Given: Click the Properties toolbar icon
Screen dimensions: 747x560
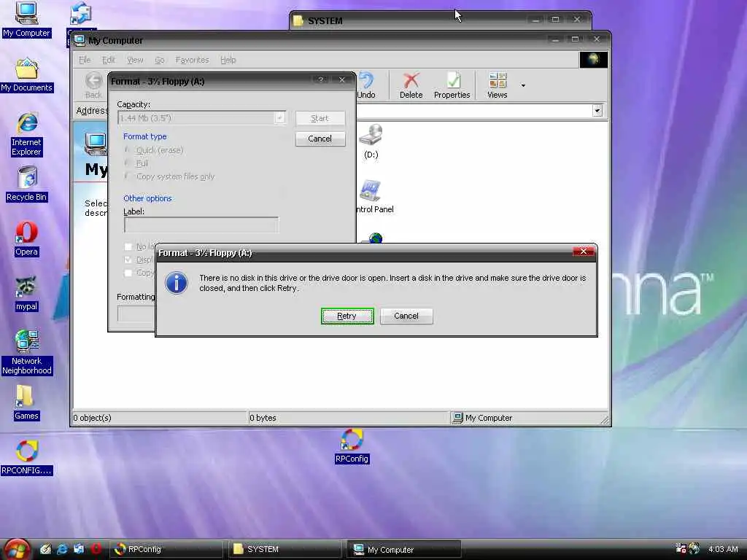Looking at the screenshot, I should [x=452, y=86].
